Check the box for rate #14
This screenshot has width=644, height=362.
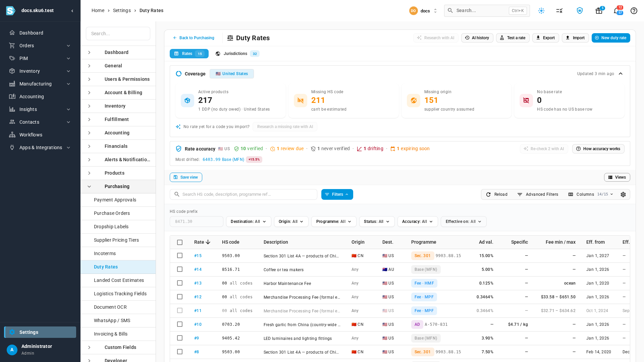180,269
